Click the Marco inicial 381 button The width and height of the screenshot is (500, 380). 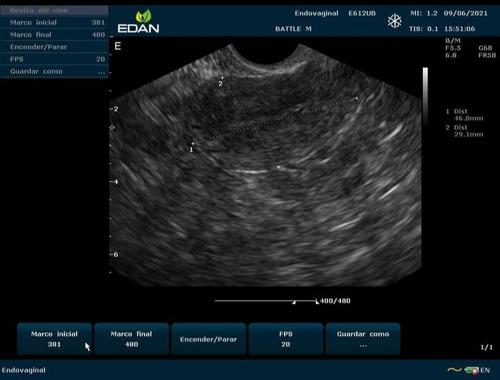[54, 339]
